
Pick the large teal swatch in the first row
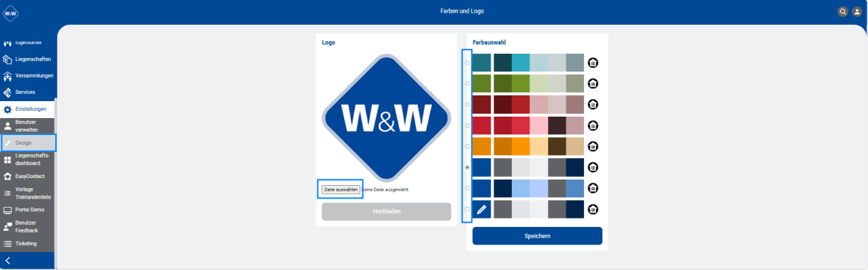(481, 62)
